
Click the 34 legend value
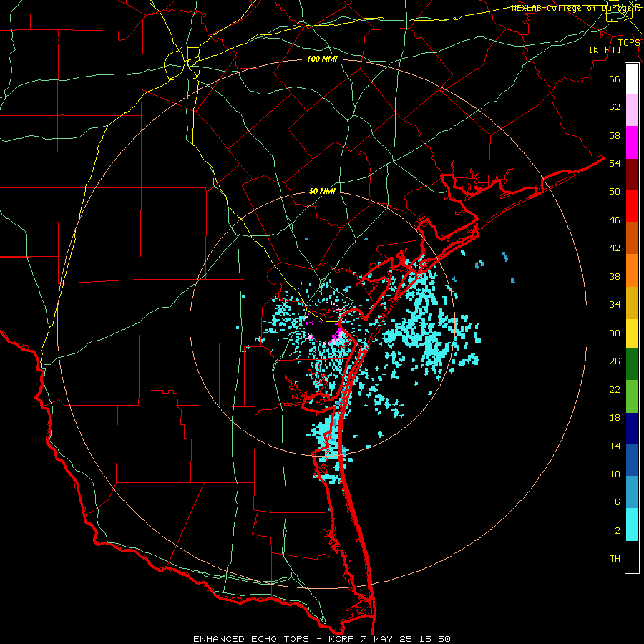(615, 305)
